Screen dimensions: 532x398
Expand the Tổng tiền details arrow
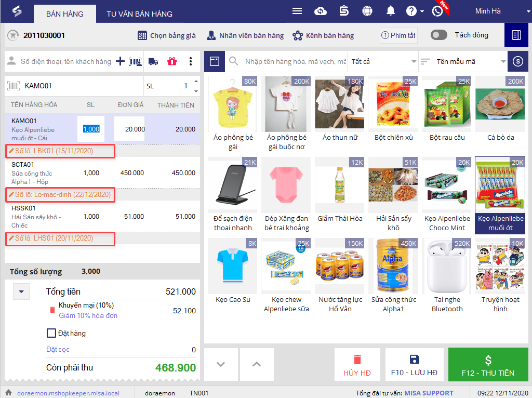coord(21,291)
